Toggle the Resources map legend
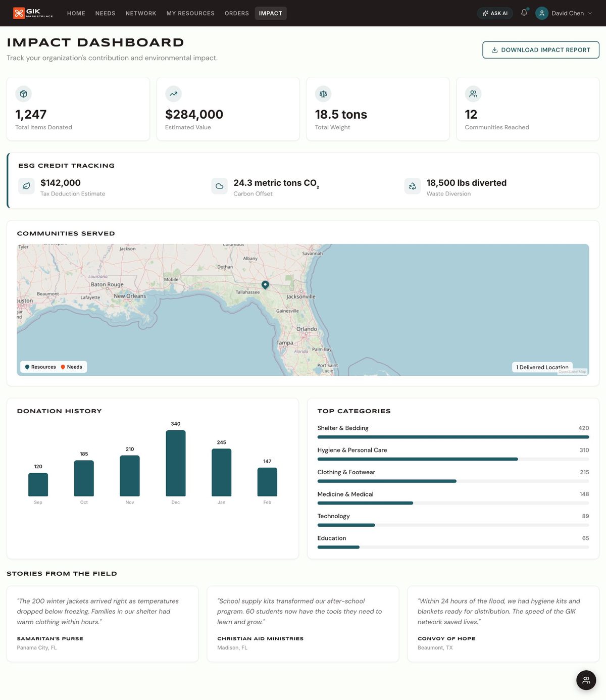Screen dimensions: 606x700 point(40,367)
